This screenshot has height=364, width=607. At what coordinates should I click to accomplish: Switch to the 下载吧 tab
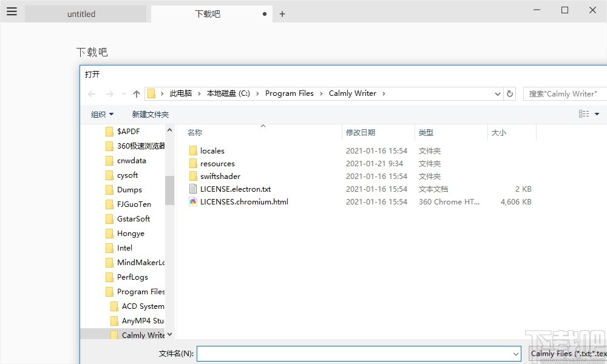coord(212,14)
